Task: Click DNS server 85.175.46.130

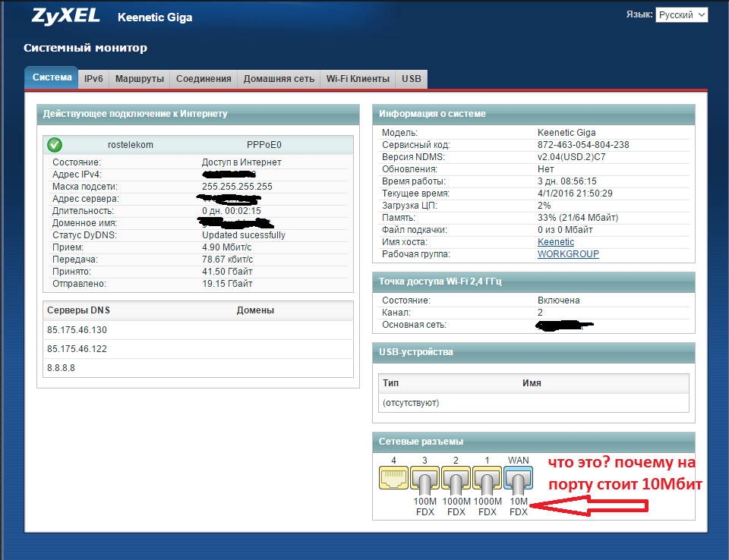Action: click(77, 330)
